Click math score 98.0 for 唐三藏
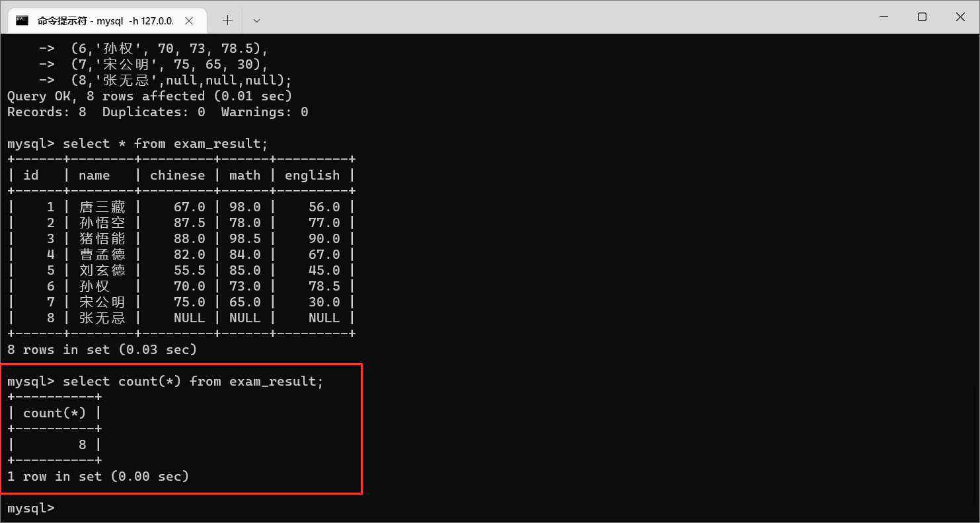 click(245, 207)
